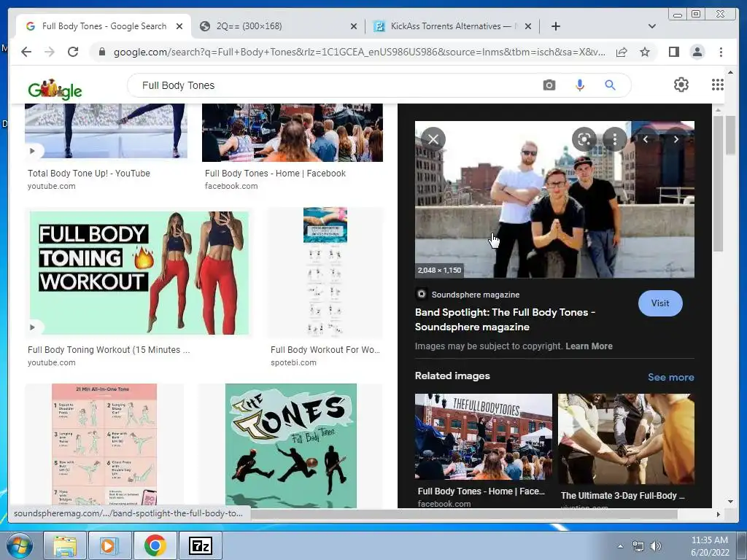Screen dimensions: 747x560
Task: Switch to KickAss Torrents Alternatives tab
Action: [x=452, y=26]
